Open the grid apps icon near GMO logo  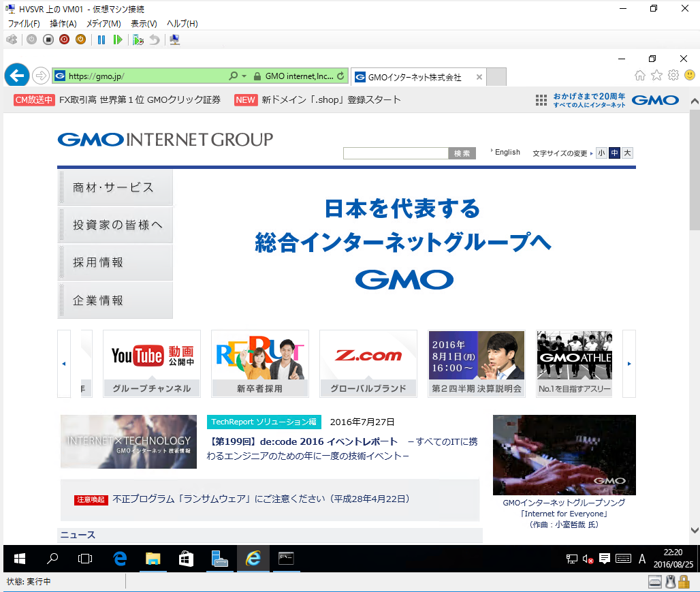(541, 100)
